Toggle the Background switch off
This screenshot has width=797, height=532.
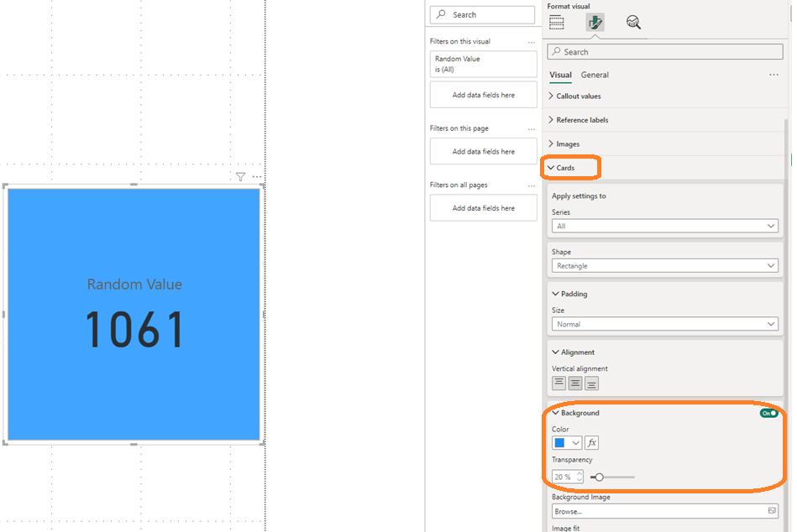tap(768, 413)
